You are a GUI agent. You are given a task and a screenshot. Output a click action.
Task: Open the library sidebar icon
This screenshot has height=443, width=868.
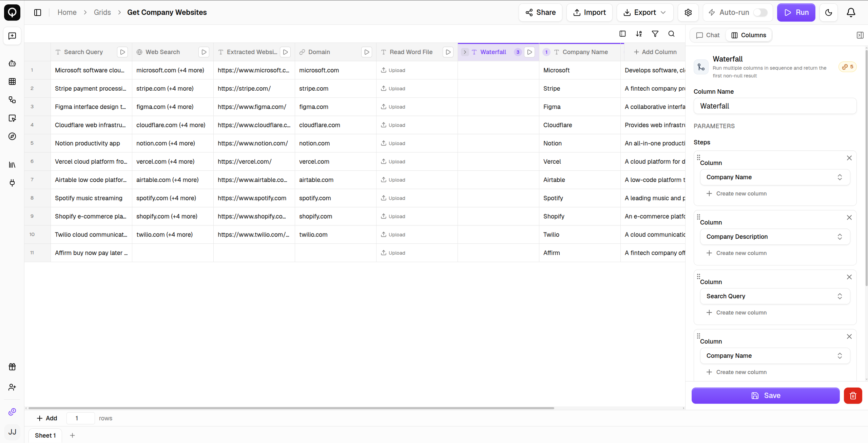tap(12, 165)
